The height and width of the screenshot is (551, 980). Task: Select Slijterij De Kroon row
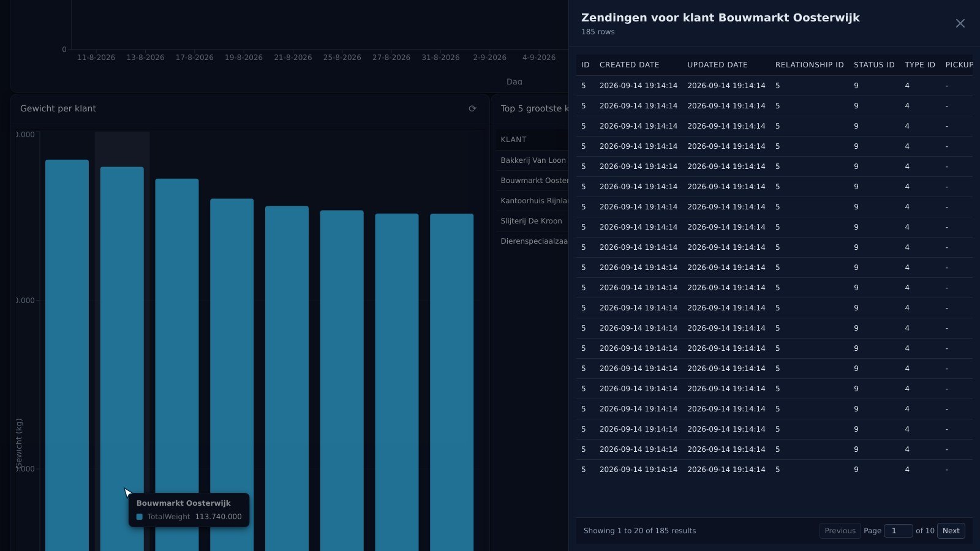pos(533,221)
